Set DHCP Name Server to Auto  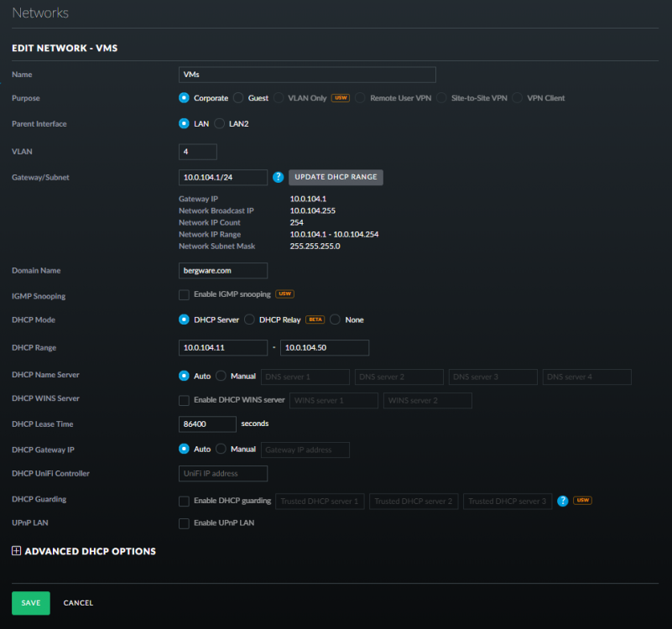tap(184, 376)
